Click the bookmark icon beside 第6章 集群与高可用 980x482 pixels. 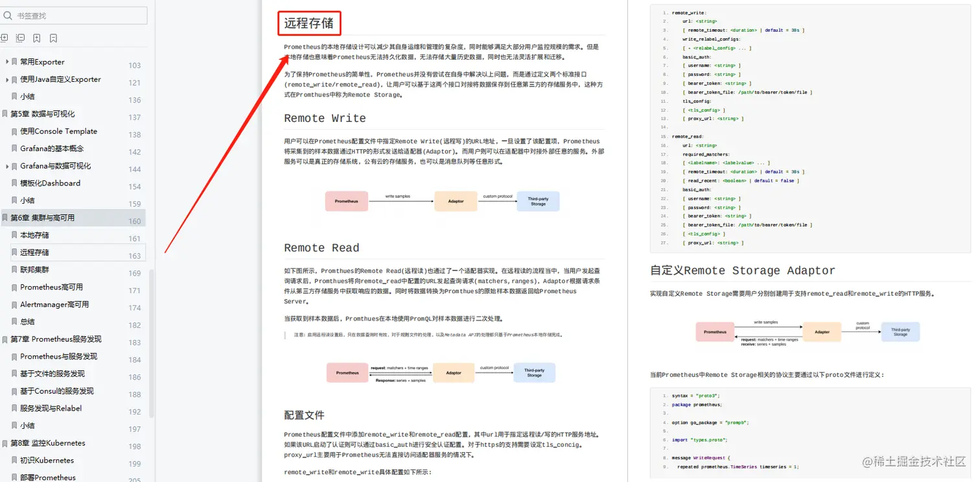(x=4, y=217)
